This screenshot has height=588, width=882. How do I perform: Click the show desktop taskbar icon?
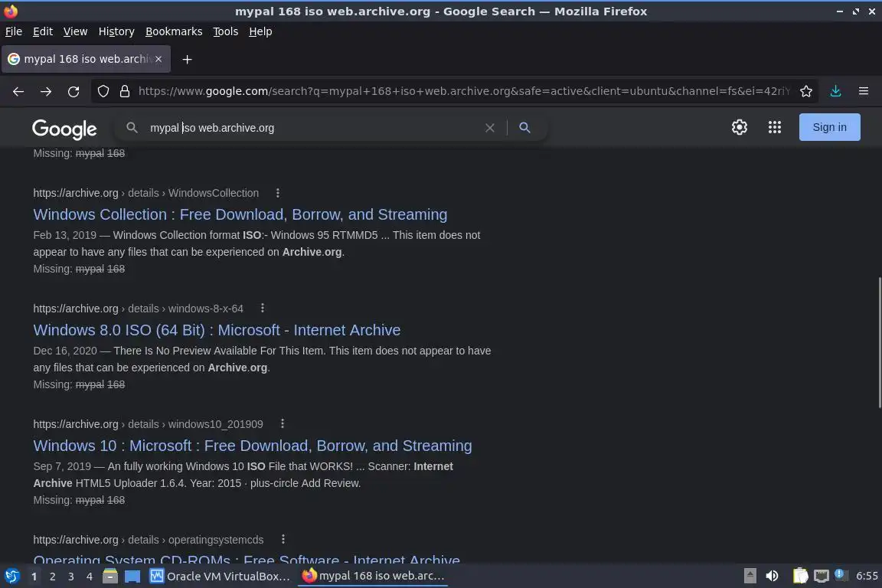coord(132,577)
